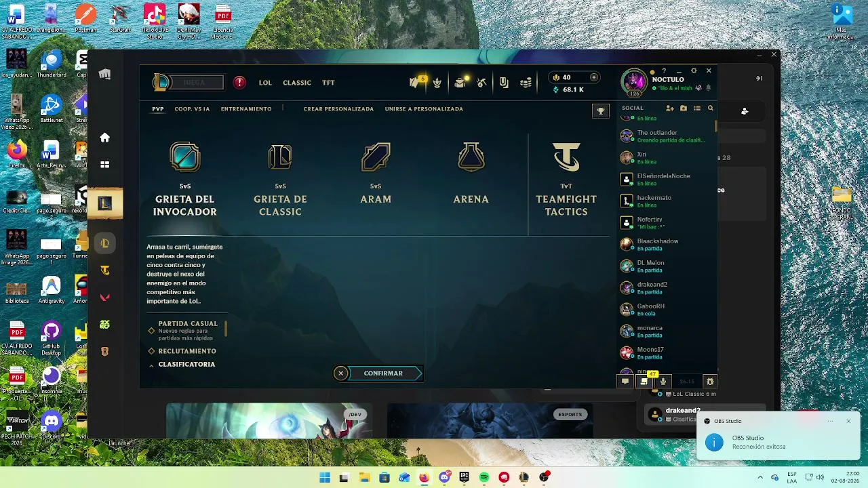The height and width of the screenshot is (488, 868).
Task: Open the chat bubble icon below friends list
Action: [625, 382]
